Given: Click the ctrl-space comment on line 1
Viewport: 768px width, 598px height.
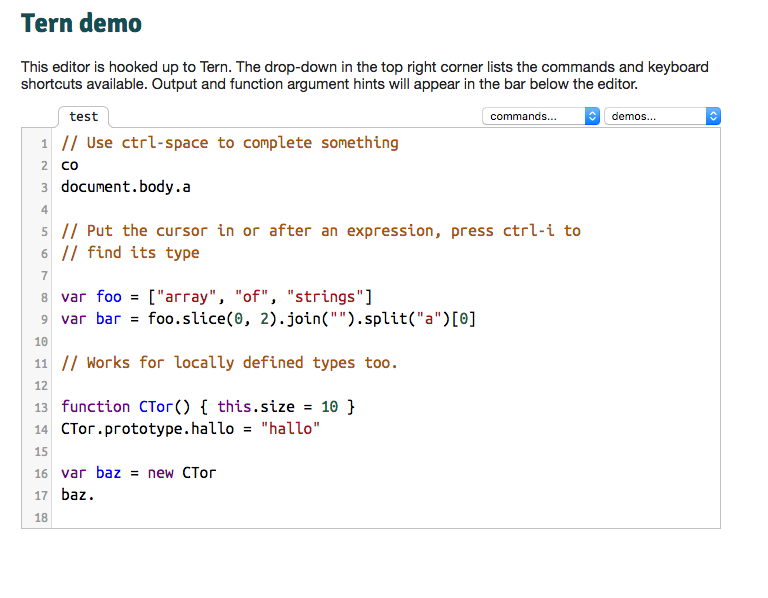Looking at the screenshot, I should coord(229,143).
